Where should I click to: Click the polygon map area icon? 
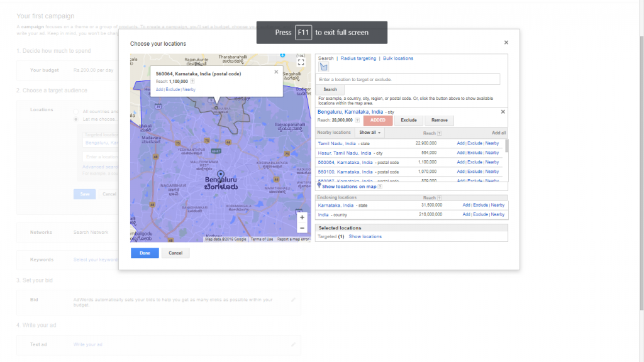324,67
